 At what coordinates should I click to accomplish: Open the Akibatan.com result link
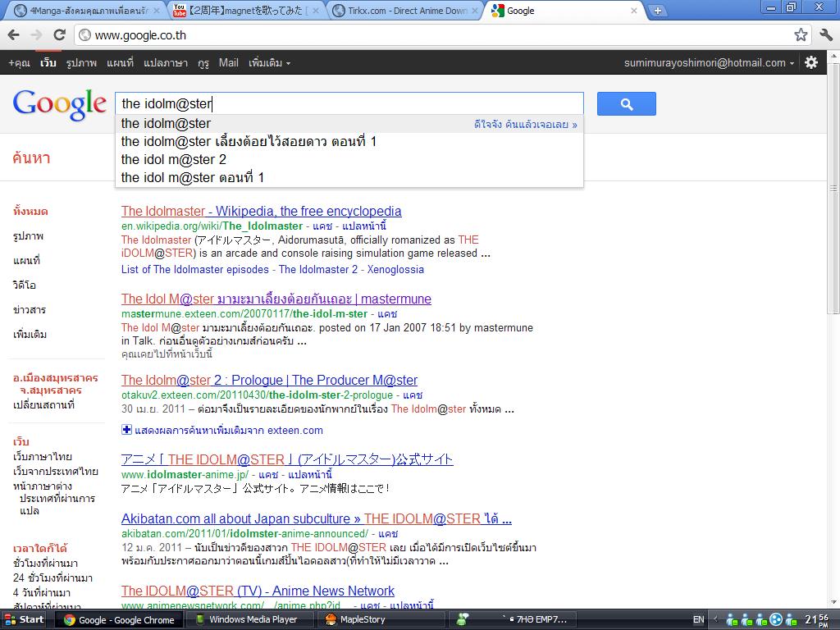click(316, 519)
